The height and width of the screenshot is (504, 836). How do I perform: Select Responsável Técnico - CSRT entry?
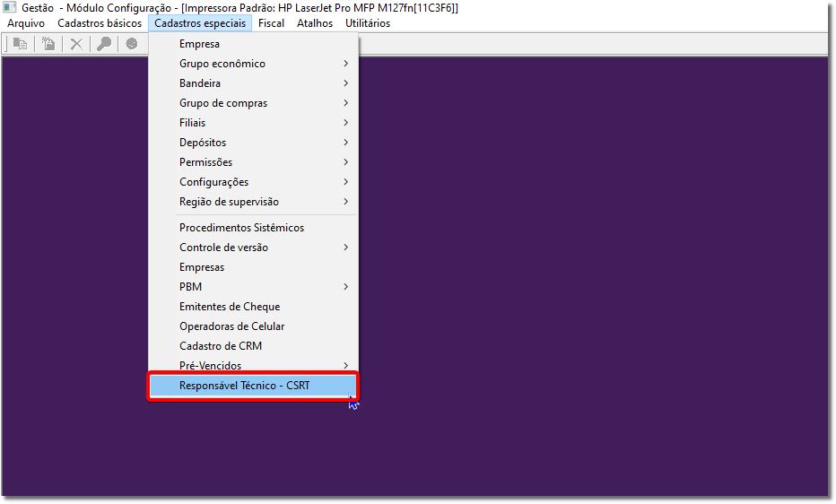[253, 386]
